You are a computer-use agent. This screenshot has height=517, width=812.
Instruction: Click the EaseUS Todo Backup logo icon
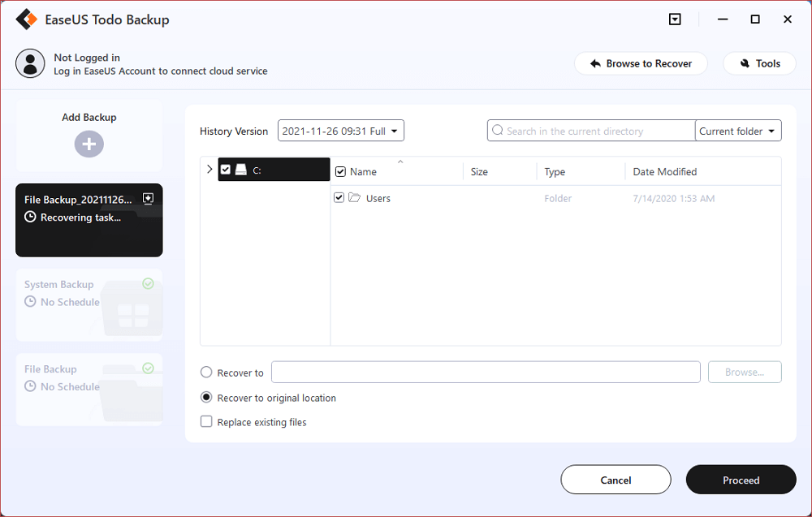[26, 19]
